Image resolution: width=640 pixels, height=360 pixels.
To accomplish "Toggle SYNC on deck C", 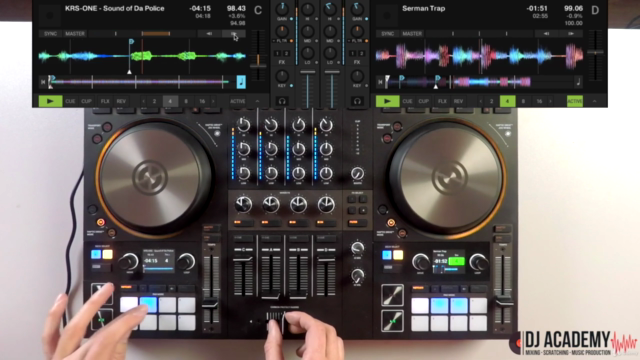I will pos(50,34).
